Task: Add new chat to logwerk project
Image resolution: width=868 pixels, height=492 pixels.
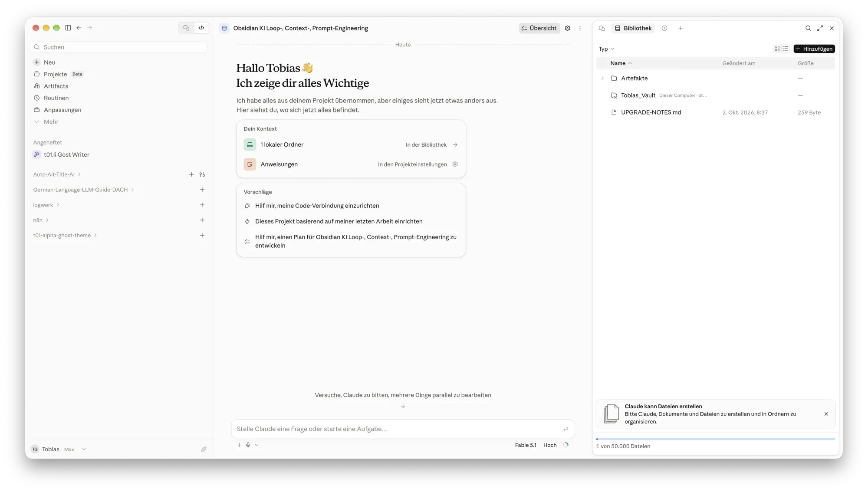Action: (x=202, y=205)
